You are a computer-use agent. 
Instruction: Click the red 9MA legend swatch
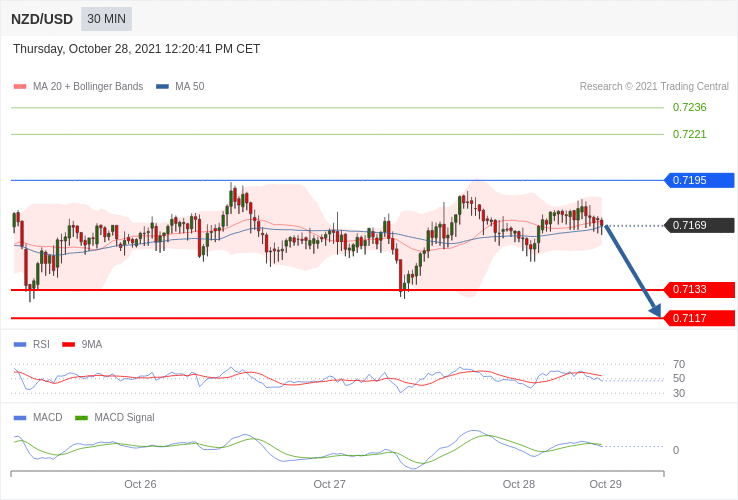pyautogui.click(x=69, y=345)
